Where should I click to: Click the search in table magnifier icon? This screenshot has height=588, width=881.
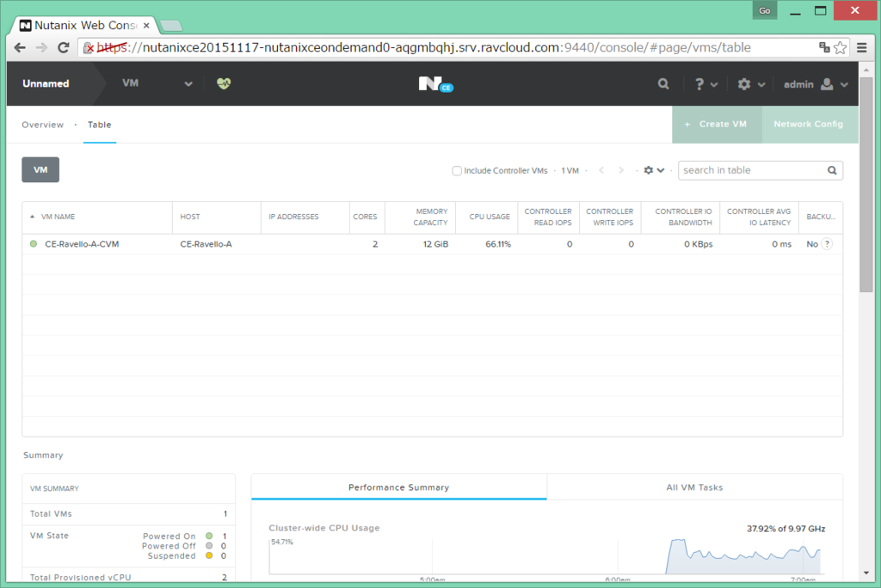click(x=832, y=170)
